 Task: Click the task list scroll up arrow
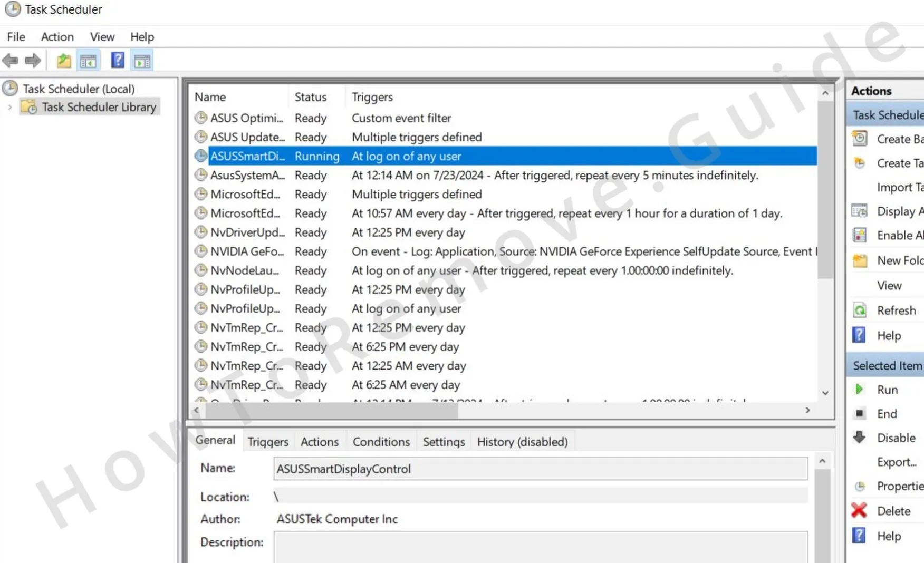click(x=825, y=93)
